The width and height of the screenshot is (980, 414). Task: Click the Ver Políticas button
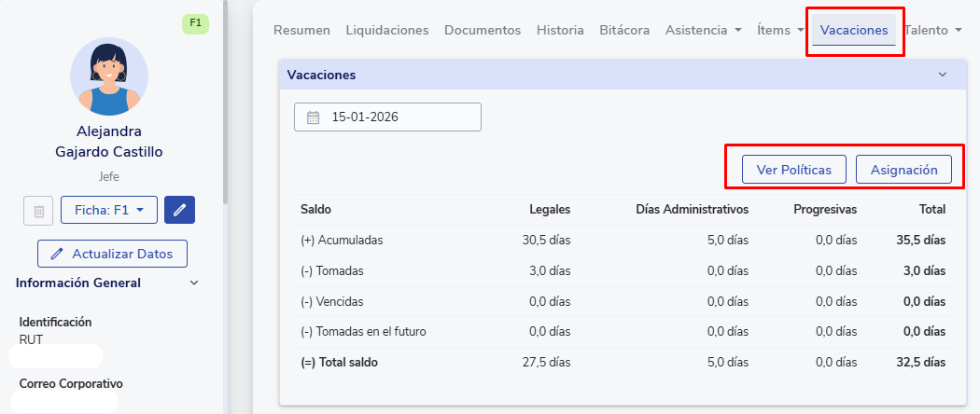pyautogui.click(x=793, y=169)
